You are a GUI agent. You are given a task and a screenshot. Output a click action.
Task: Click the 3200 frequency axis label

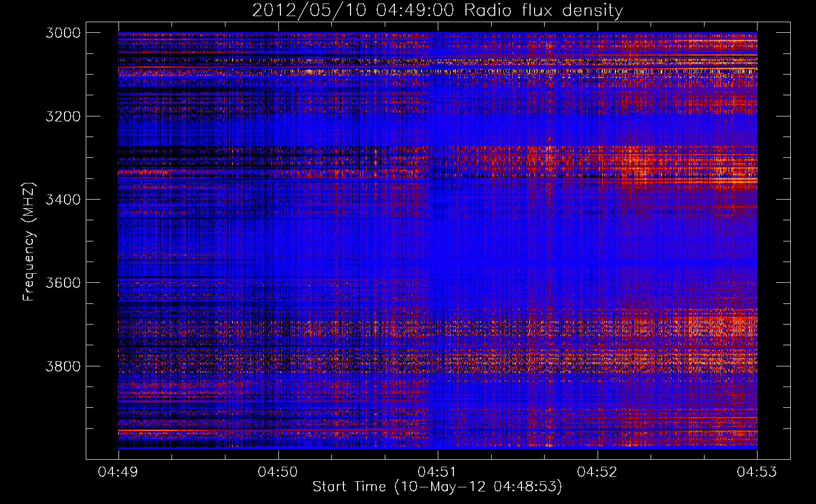coord(63,116)
